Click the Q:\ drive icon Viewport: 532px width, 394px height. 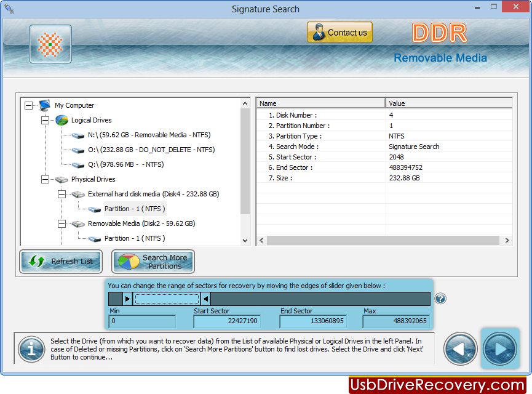pos(78,165)
